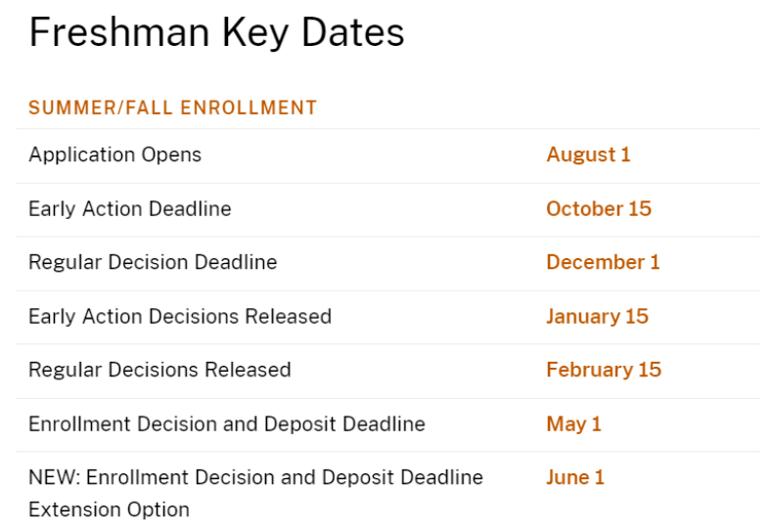Select the SUMMER/FALL ENROLLMENT section header
This screenshot has width=773, height=532.
click(x=172, y=108)
